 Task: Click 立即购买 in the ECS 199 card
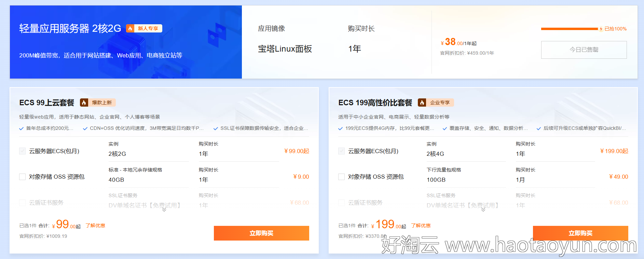click(x=580, y=233)
